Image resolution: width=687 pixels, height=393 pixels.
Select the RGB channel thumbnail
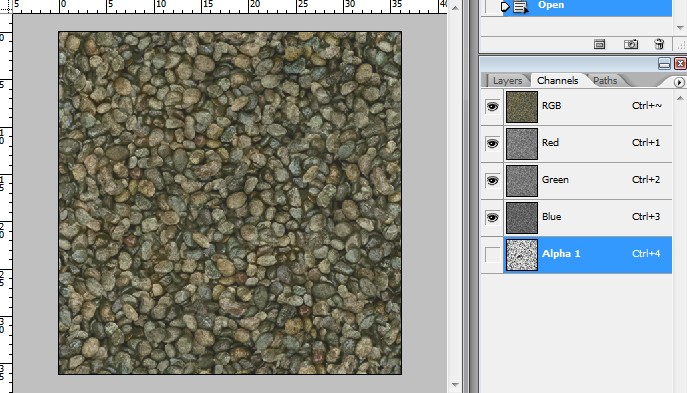(522, 107)
